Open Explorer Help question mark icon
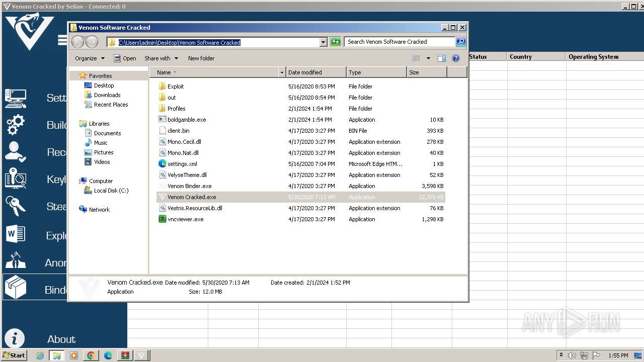 click(x=456, y=58)
